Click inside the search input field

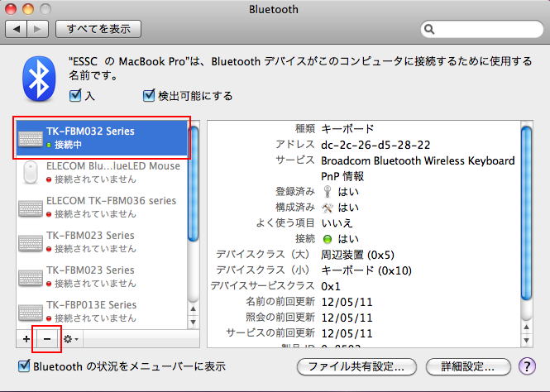pyautogui.click(x=482, y=29)
